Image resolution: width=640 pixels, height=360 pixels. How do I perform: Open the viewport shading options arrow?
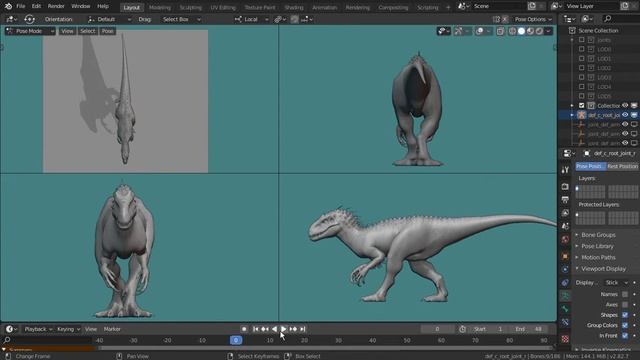549,31
